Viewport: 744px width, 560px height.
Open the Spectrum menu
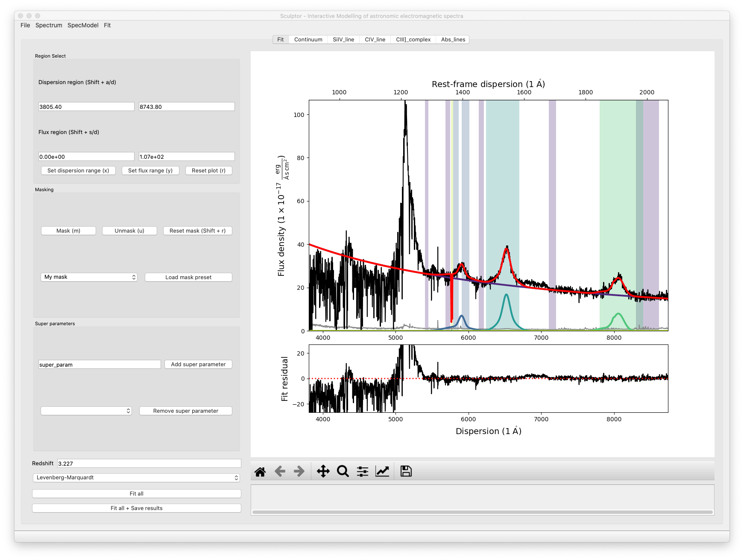click(49, 26)
